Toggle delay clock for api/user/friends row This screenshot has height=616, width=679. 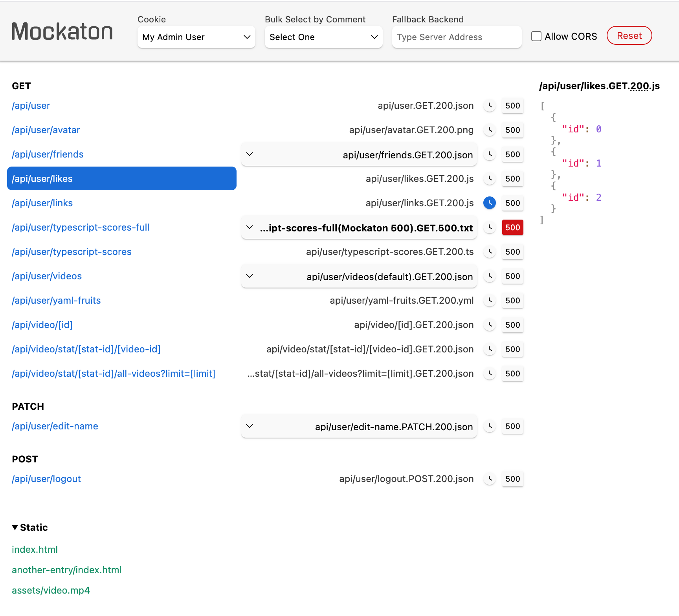click(x=490, y=154)
